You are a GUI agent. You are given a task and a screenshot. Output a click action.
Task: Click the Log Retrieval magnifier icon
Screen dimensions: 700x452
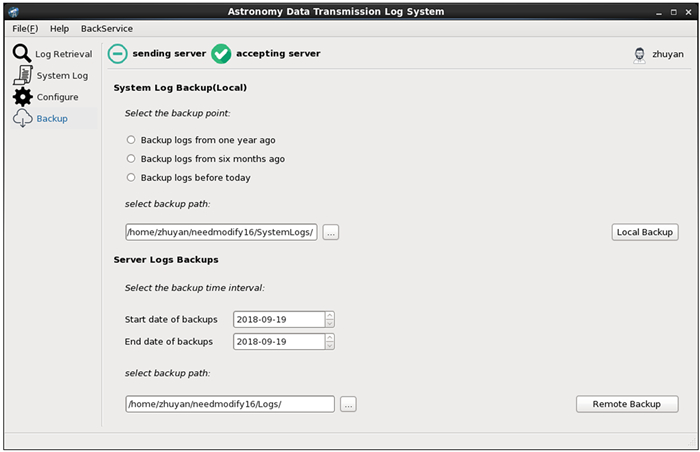coord(22,54)
